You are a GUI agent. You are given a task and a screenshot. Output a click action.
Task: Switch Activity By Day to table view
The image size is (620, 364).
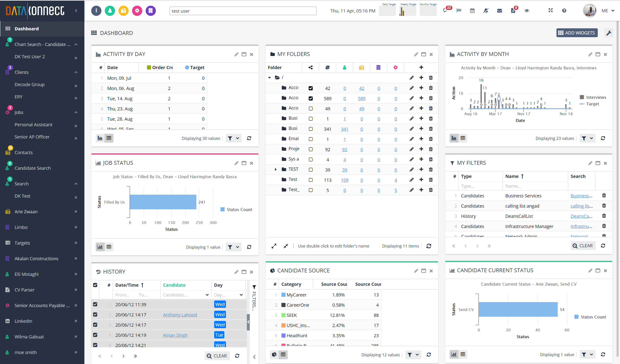[109, 138]
